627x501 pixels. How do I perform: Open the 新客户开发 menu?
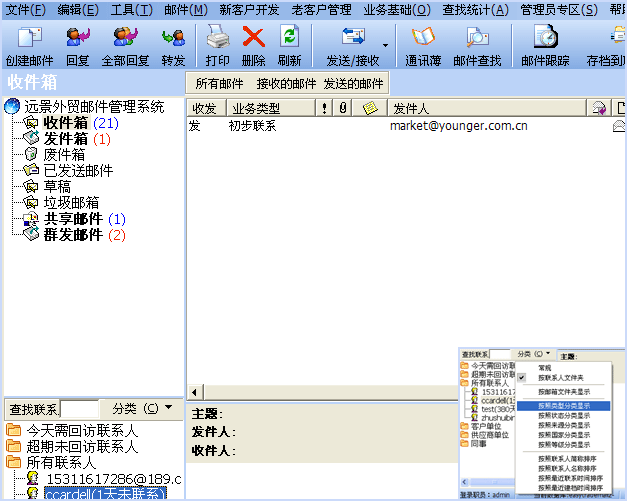tap(249, 10)
